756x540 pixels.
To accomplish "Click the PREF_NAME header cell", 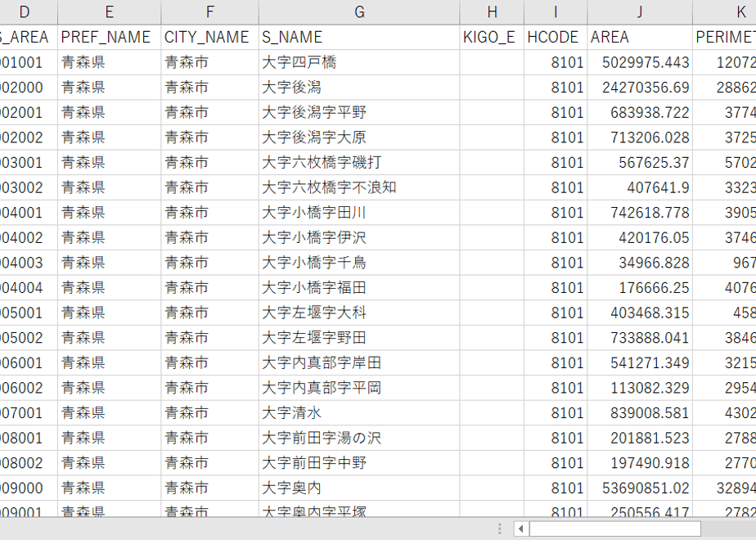I will pyautogui.click(x=110, y=37).
